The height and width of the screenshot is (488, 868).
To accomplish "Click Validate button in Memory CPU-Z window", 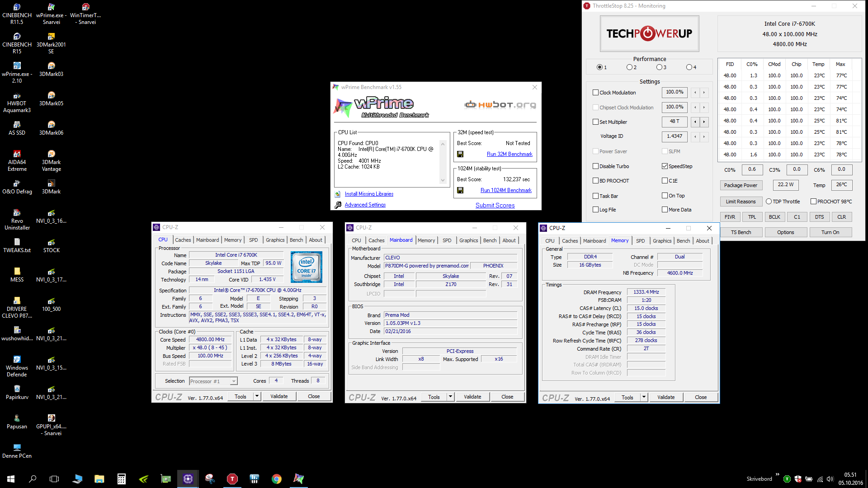I will tap(666, 397).
